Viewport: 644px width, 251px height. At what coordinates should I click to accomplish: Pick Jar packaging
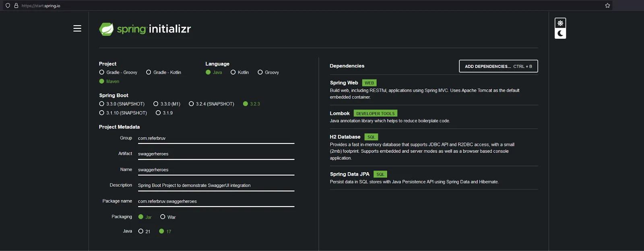point(145,217)
